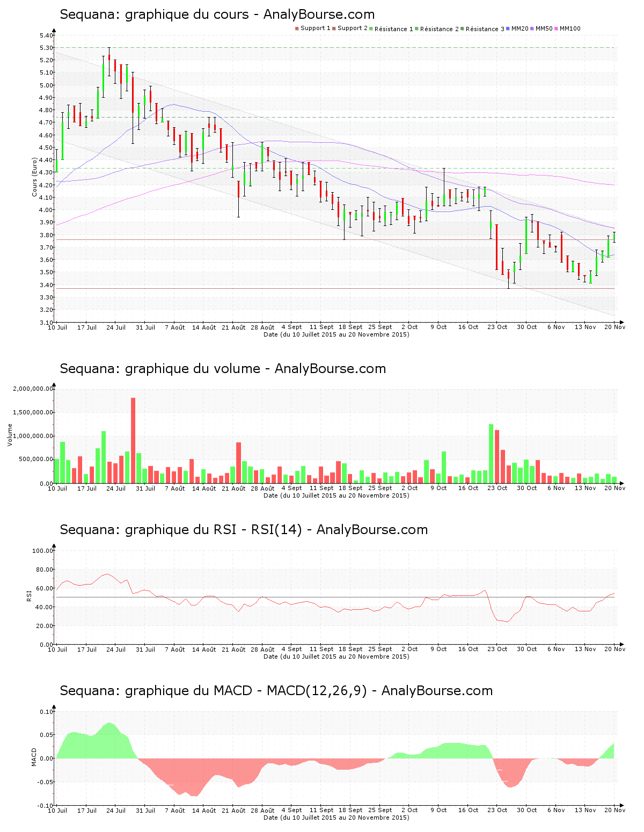Image resolution: width=644 pixels, height=832 pixels.
Task: Click the 0.10 value on the MACD axis
Action: click(x=46, y=712)
